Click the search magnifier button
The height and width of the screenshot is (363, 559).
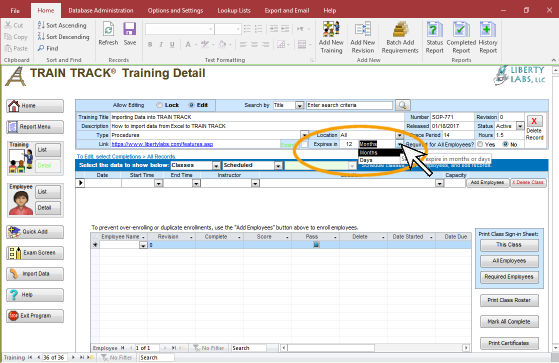(402, 105)
